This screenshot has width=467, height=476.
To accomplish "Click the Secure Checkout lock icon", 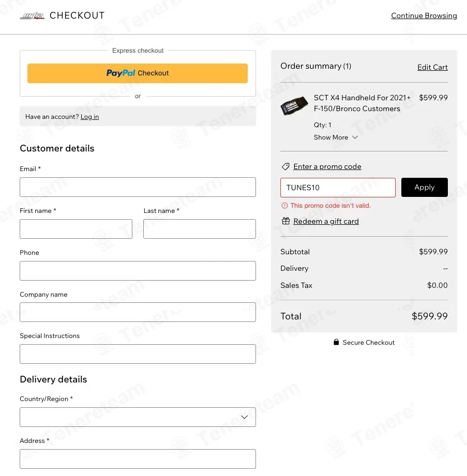I will (x=336, y=342).
